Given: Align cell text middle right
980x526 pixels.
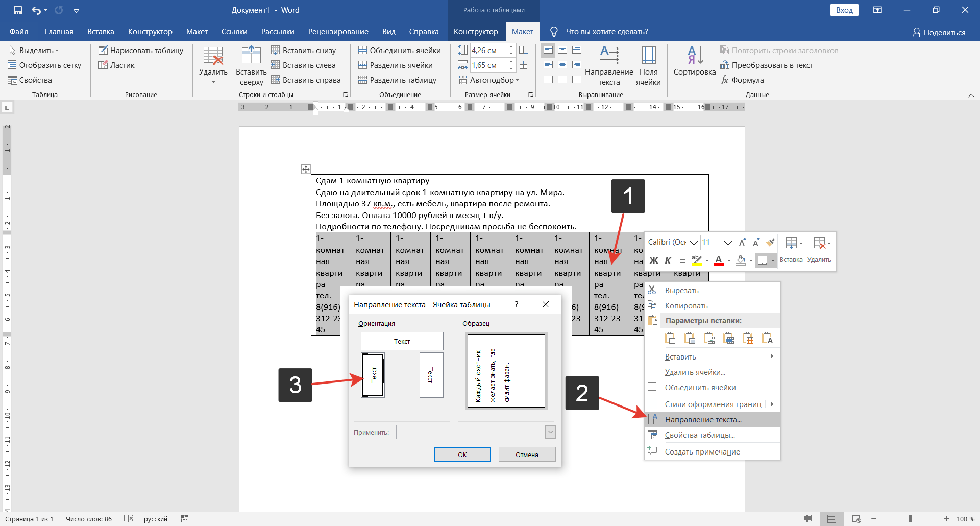Looking at the screenshot, I should (x=577, y=65).
